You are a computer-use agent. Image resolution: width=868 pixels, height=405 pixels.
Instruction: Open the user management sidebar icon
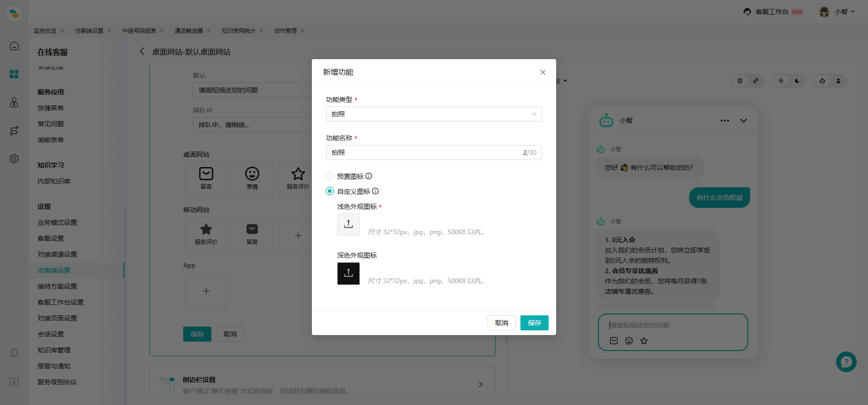[x=14, y=102]
